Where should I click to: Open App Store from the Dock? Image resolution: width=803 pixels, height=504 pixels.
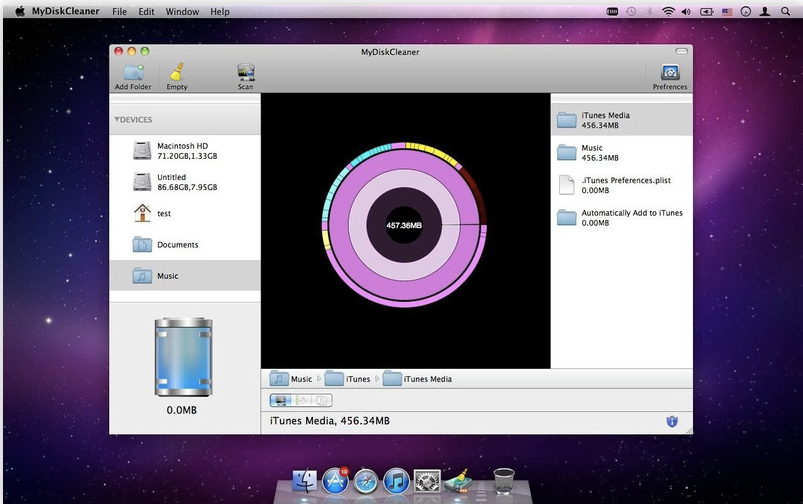pos(335,481)
